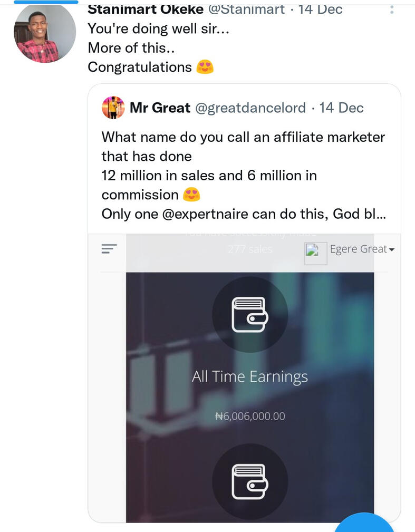Open the quoted tweet text body
Image resolution: width=415 pixels, height=532 pixels.
(244, 176)
